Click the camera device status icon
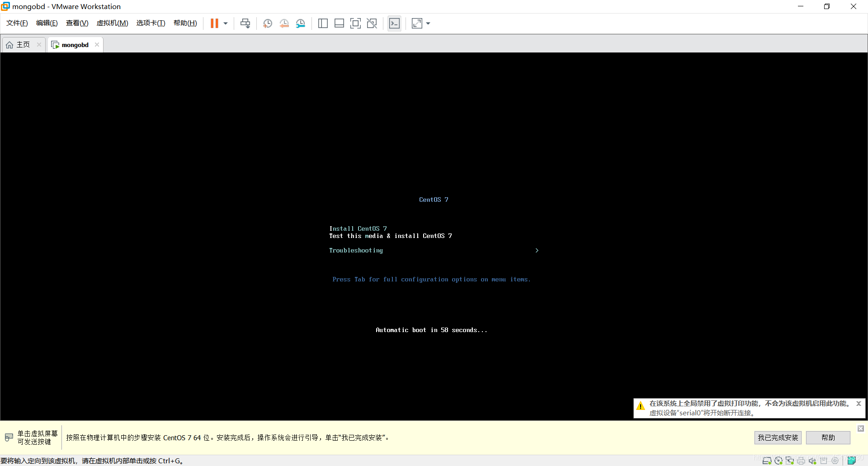Image resolution: width=868 pixels, height=466 pixels. pyautogui.click(x=835, y=461)
